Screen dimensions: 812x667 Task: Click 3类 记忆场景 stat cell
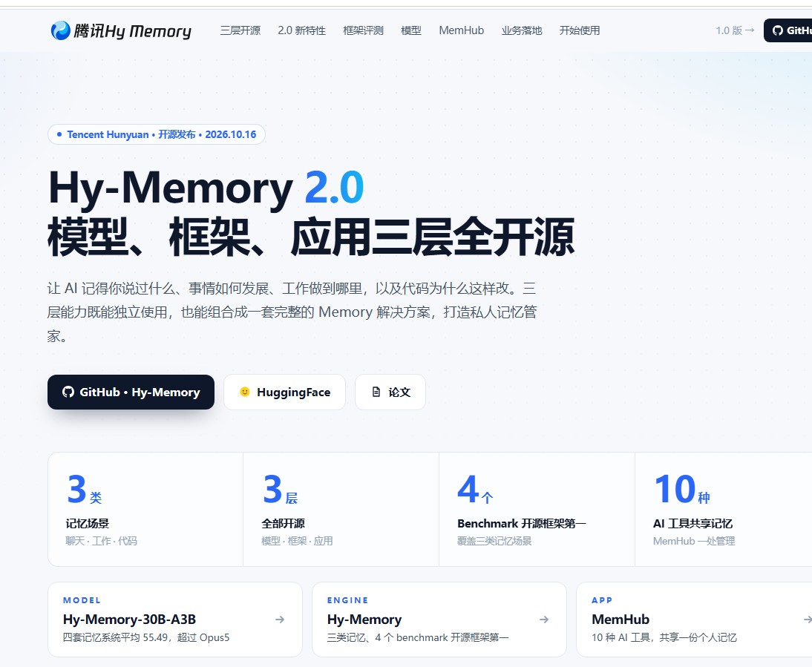[x=145, y=509]
